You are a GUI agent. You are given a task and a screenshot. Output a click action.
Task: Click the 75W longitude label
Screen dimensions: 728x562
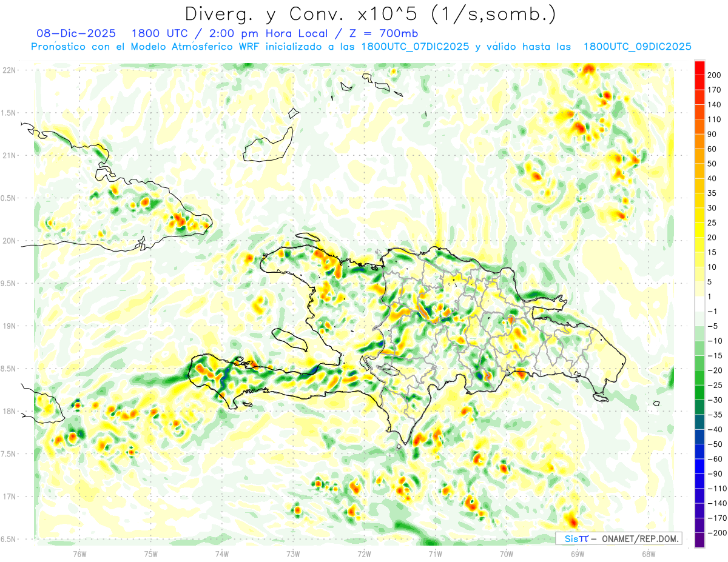pyautogui.click(x=151, y=553)
